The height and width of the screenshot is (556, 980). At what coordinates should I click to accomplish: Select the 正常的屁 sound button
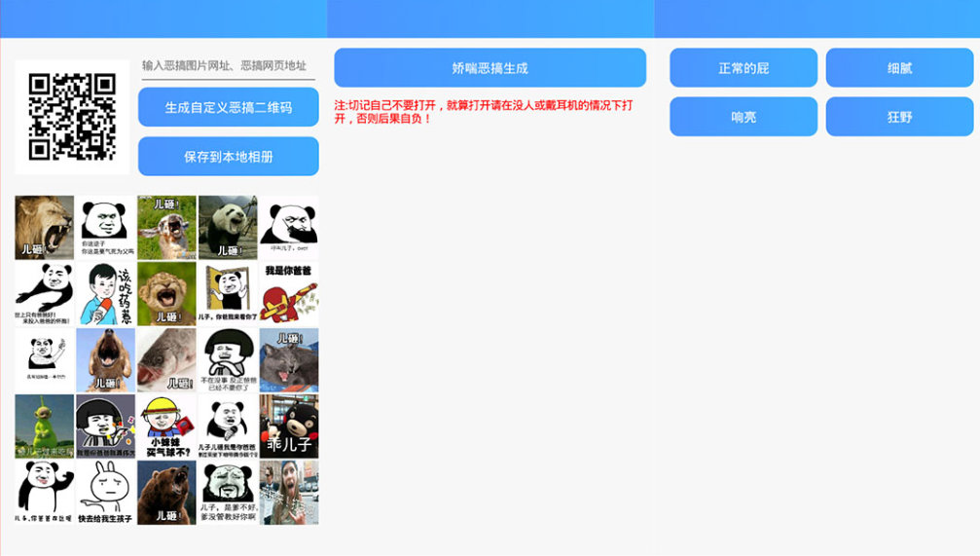[x=744, y=67]
